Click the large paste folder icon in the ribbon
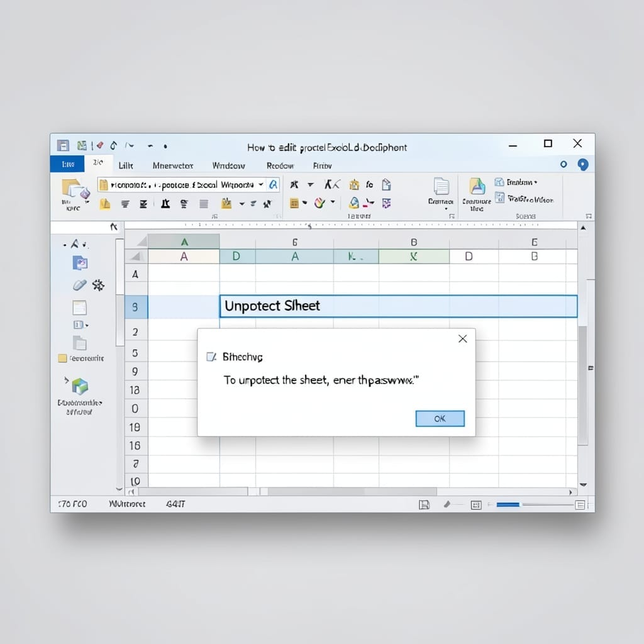This screenshot has height=644, width=644. click(75, 189)
